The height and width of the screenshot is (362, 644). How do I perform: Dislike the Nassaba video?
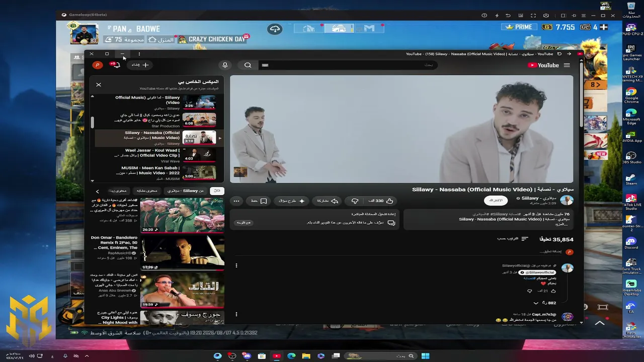[x=355, y=201]
